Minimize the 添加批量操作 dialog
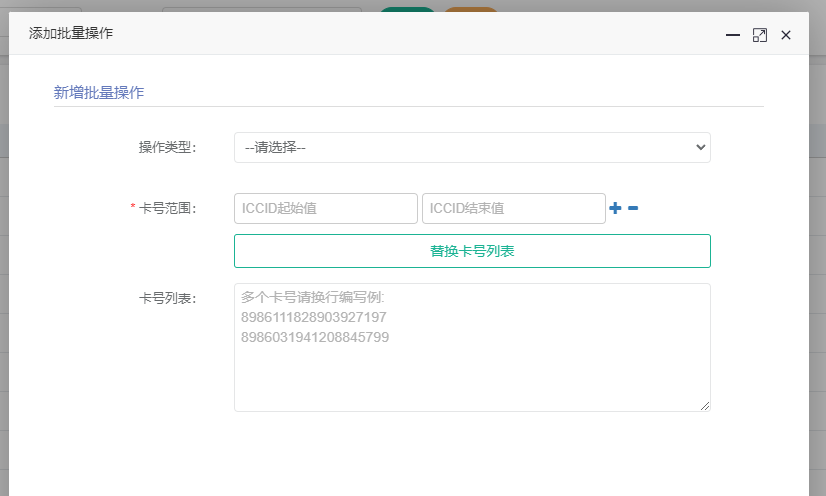This screenshot has width=826, height=496. click(733, 35)
